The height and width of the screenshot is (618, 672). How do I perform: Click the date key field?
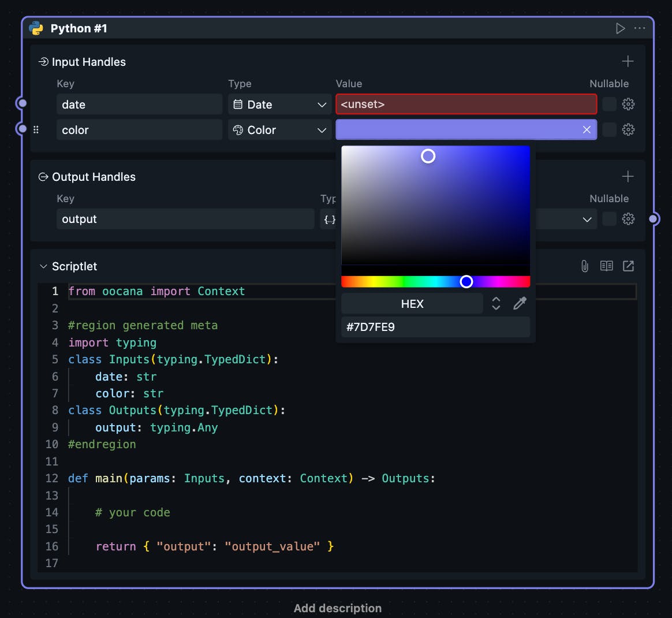click(x=139, y=104)
